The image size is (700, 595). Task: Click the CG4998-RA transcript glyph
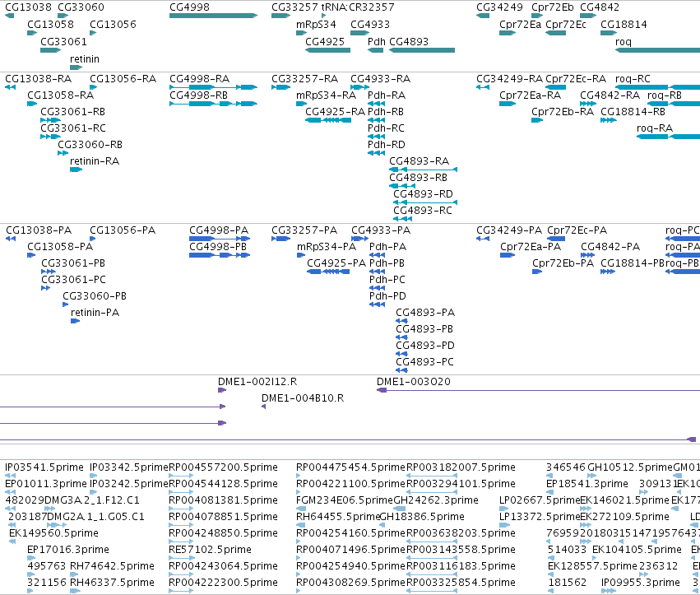213,87
